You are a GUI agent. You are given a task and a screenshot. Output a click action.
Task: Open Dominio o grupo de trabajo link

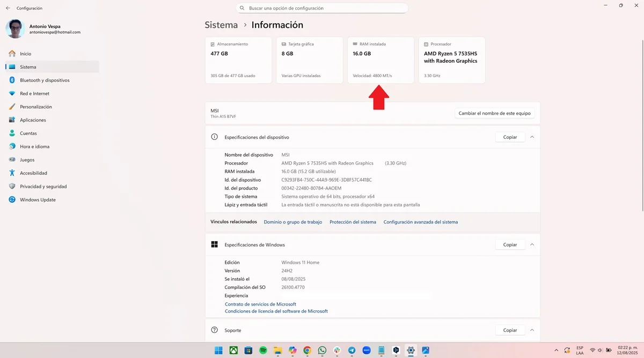coord(293,222)
